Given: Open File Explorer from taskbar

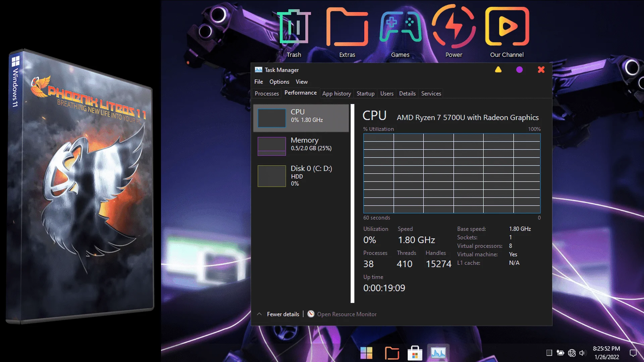Looking at the screenshot, I should point(392,353).
